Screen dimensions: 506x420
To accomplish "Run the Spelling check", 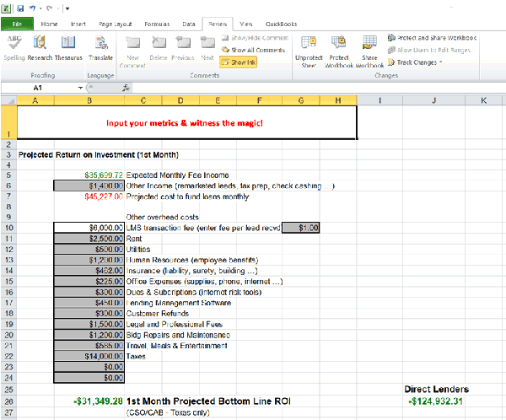I will (14, 48).
